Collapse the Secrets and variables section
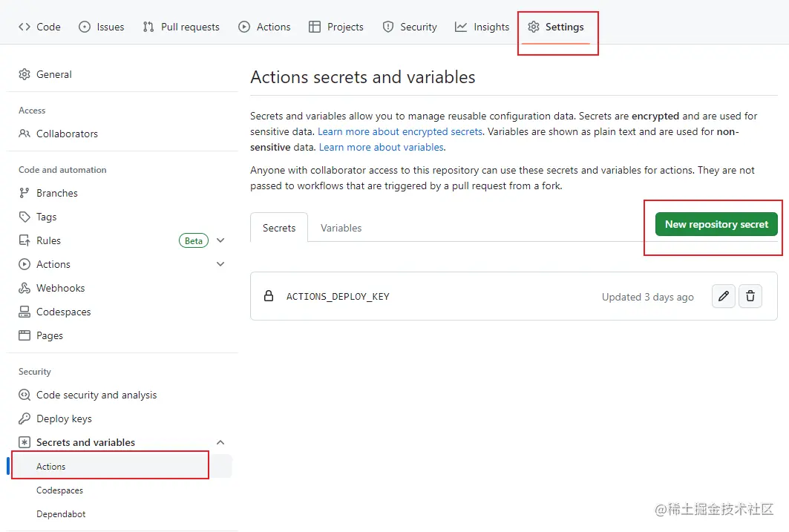This screenshot has height=532, width=789. [220, 442]
